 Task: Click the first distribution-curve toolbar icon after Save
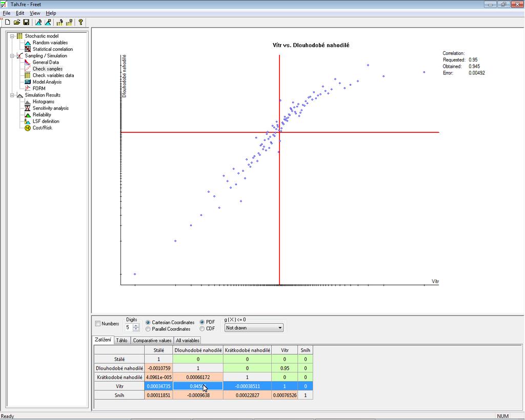click(x=38, y=23)
